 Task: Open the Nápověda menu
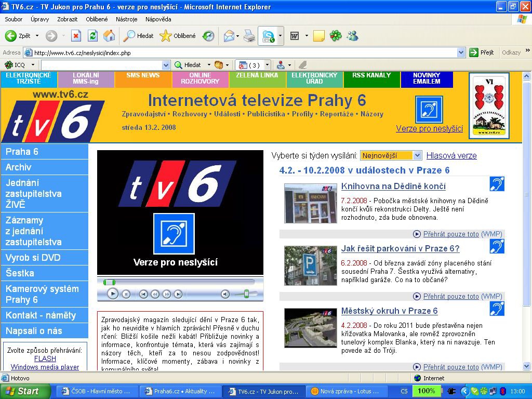point(158,19)
